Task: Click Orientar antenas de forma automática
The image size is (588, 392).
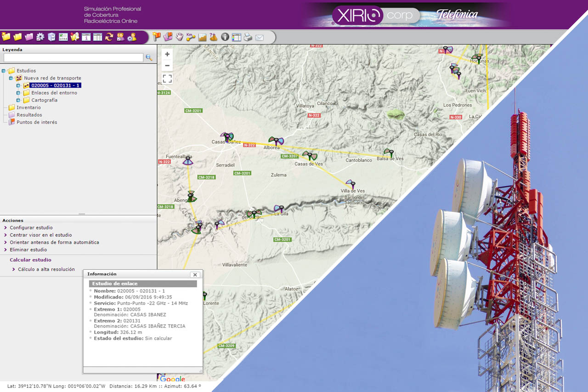Action: click(54, 242)
